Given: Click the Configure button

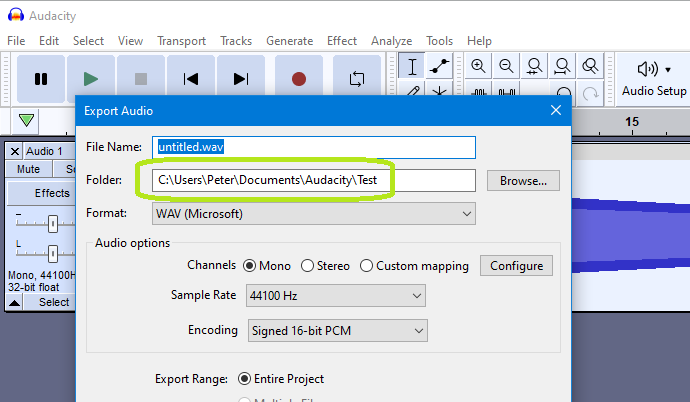Looking at the screenshot, I should point(517,265).
